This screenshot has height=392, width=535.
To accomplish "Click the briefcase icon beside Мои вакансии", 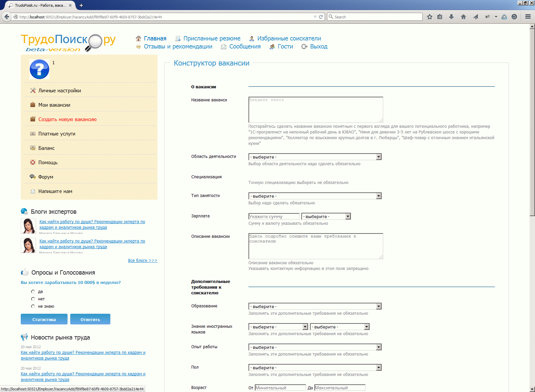I will click(x=33, y=105).
